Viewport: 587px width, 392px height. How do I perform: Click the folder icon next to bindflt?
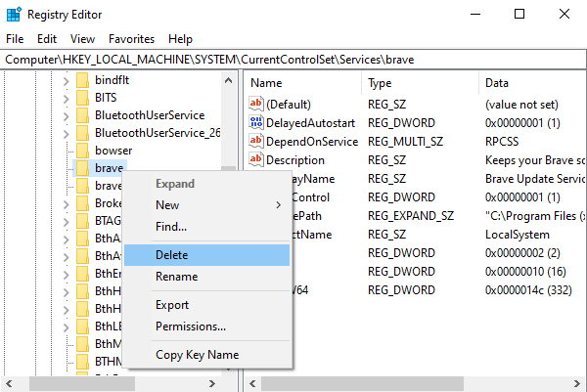82,80
